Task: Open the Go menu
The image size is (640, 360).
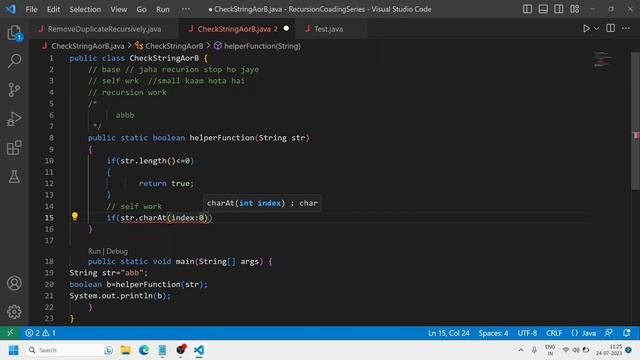Action: tap(141, 9)
